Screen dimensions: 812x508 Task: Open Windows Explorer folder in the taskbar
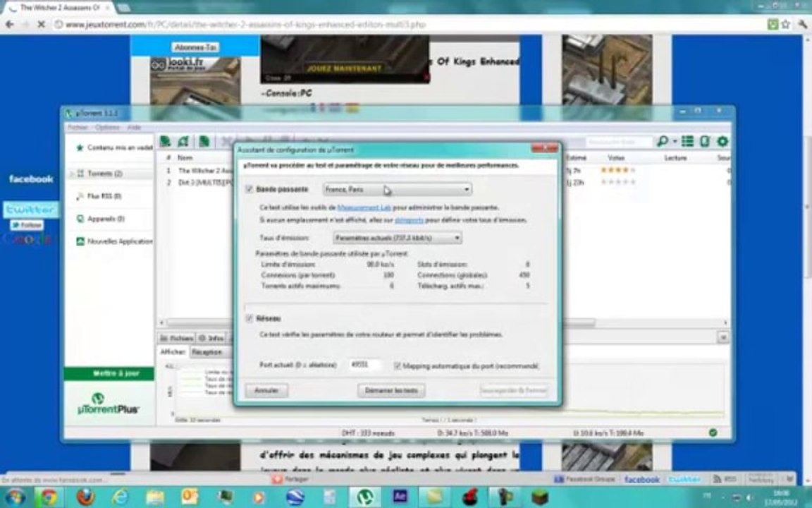[x=155, y=497]
